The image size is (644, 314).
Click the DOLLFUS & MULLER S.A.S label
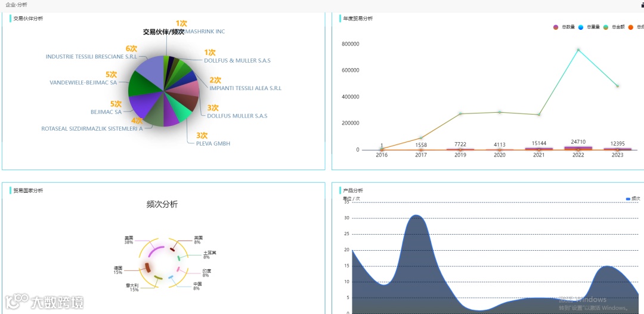pos(237,60)
